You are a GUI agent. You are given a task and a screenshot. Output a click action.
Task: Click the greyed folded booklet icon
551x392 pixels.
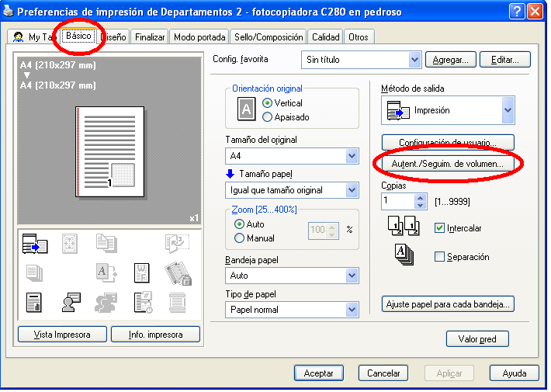(x=178, y=243)
